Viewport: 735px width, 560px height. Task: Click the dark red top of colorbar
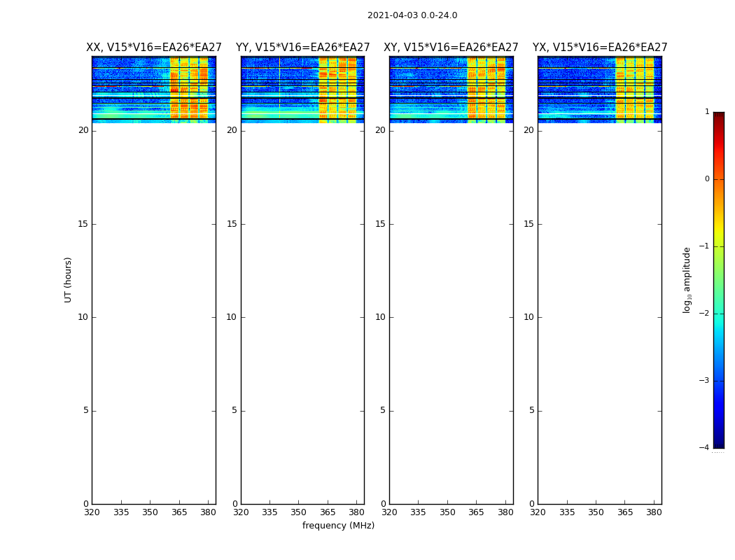click(x=718, y=116)
